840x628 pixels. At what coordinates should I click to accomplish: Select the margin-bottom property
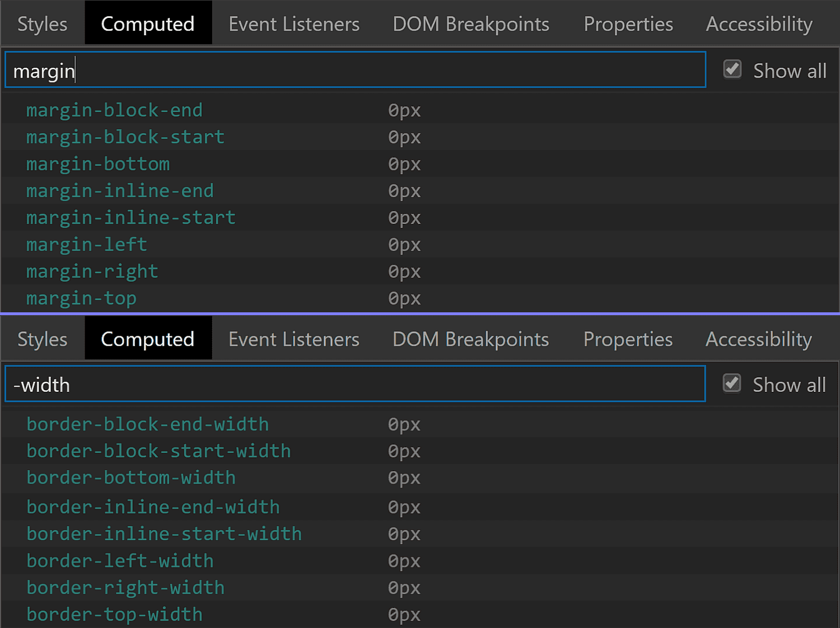click(x=98, y=164)
